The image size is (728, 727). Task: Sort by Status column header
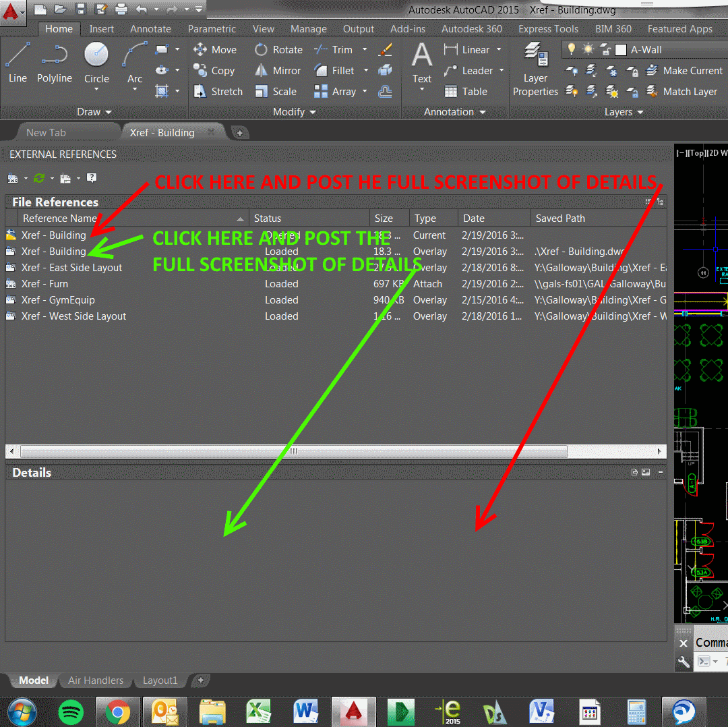click(309, 219)
